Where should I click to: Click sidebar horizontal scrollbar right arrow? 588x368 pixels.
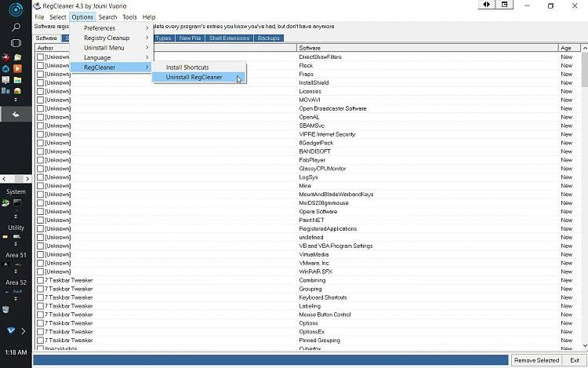(27, 179)
